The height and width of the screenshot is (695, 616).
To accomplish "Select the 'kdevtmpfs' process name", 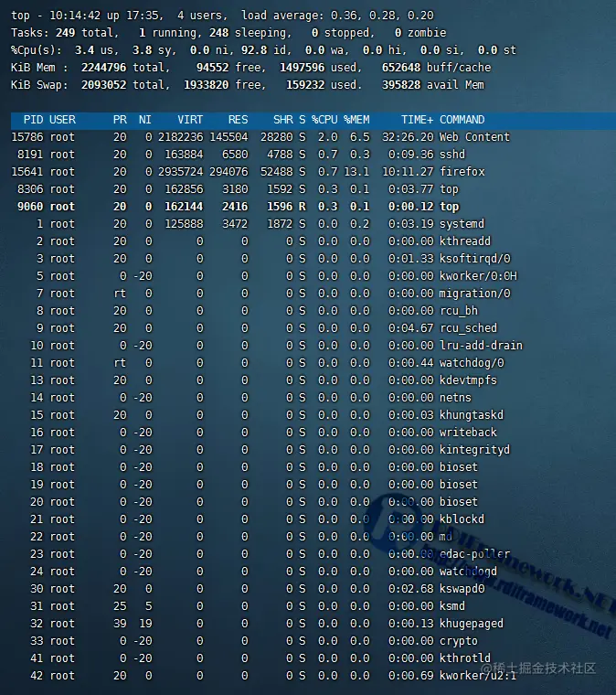I will (468, 380).
